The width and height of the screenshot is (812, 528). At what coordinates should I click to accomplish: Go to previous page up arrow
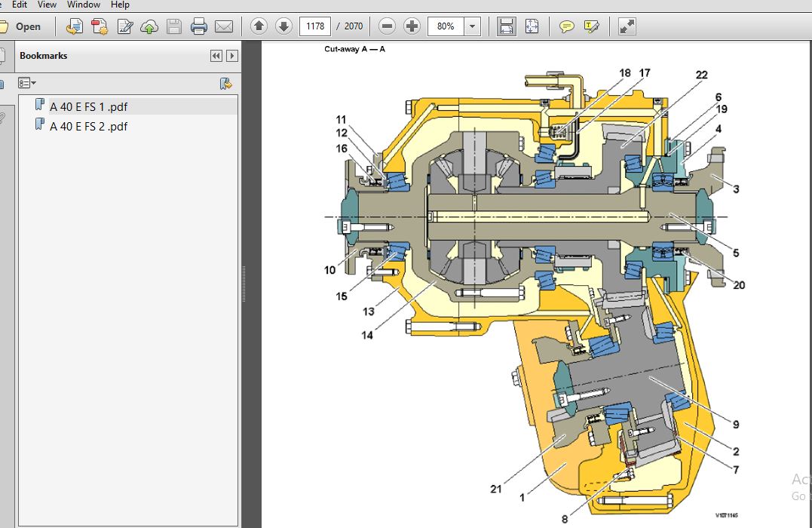pos(259,26)
